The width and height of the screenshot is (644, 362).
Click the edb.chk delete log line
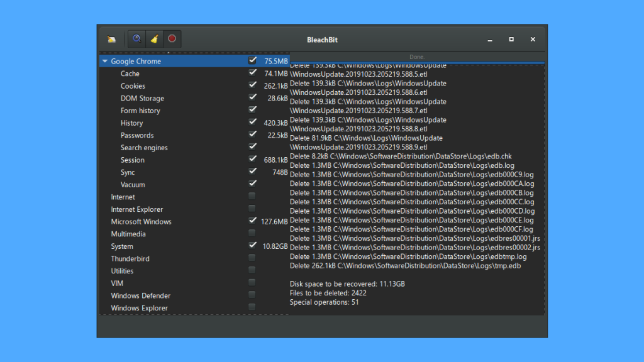(x=401, y=156)
